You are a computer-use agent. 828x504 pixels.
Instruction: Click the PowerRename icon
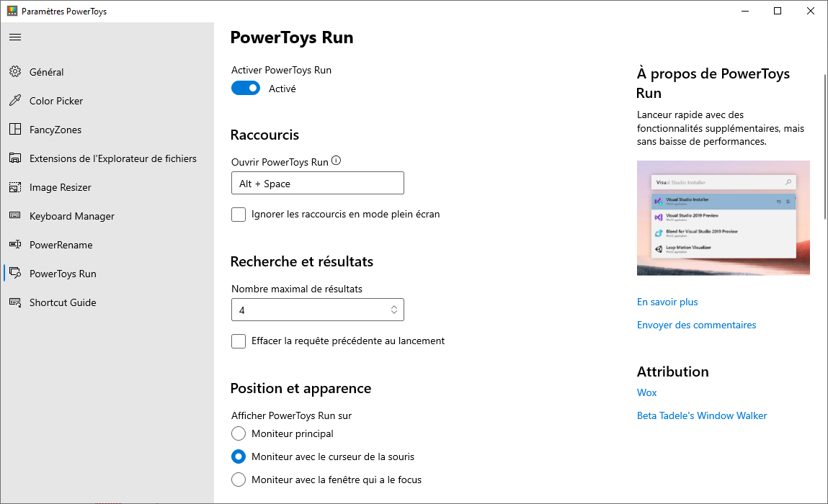pos(15,244)
